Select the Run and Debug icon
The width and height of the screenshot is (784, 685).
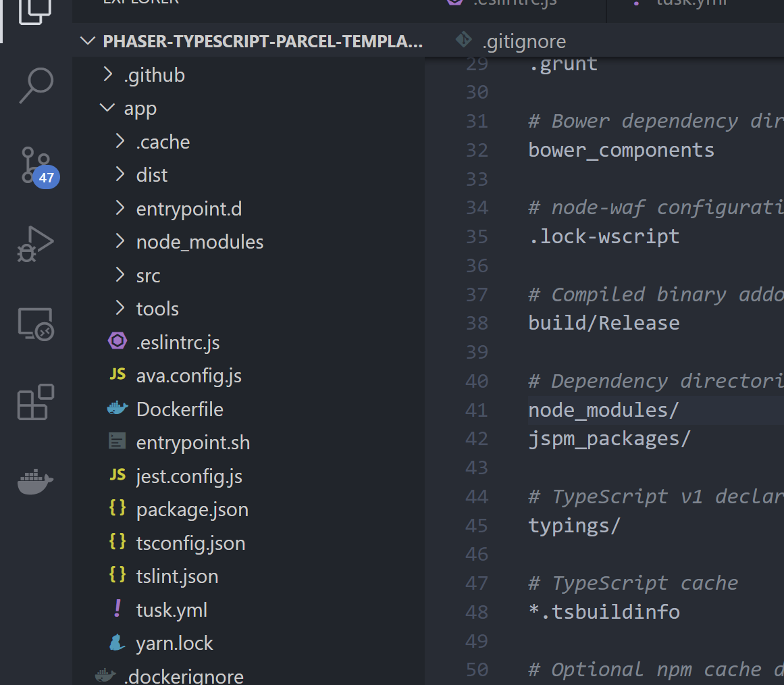tap(35, 243)
